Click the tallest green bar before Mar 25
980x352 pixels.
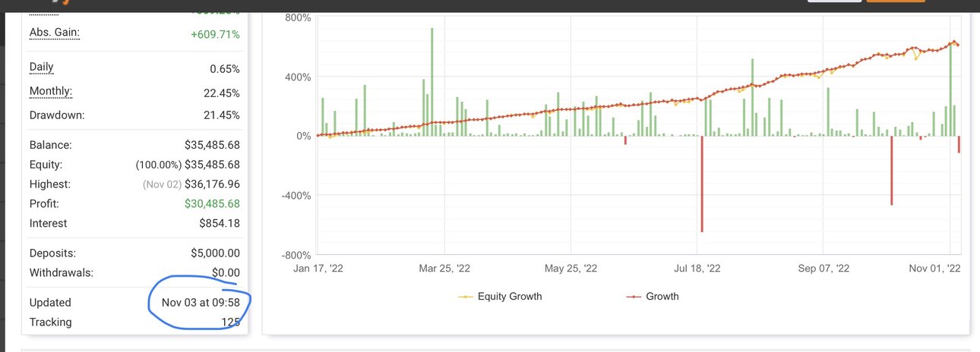pos(432,82)
